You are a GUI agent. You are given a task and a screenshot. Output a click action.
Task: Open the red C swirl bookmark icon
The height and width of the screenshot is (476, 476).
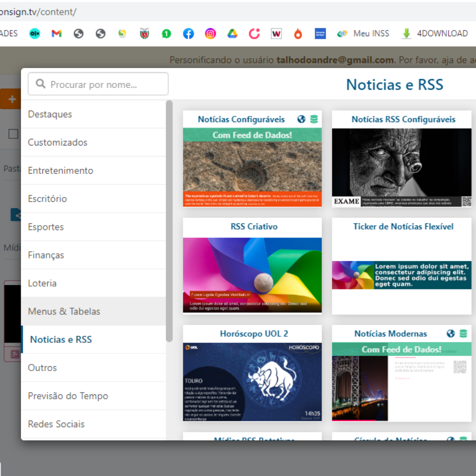click(x=254, y=33)
